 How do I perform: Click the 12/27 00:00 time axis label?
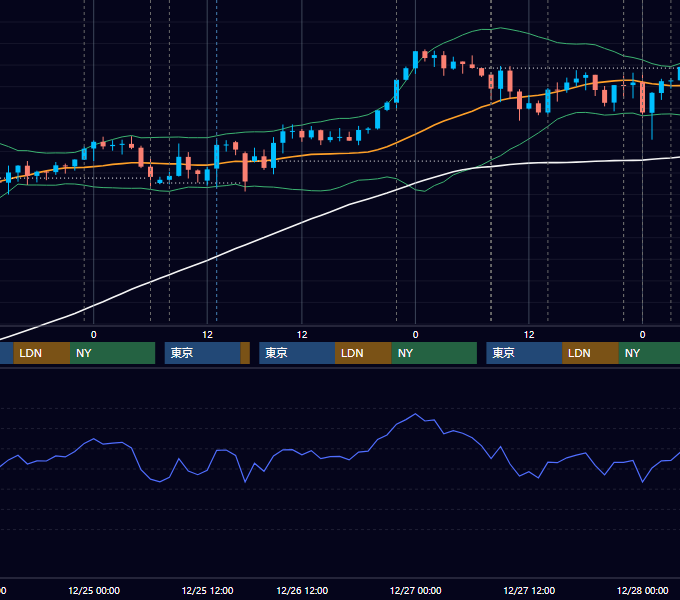click(x=415, y=590)
